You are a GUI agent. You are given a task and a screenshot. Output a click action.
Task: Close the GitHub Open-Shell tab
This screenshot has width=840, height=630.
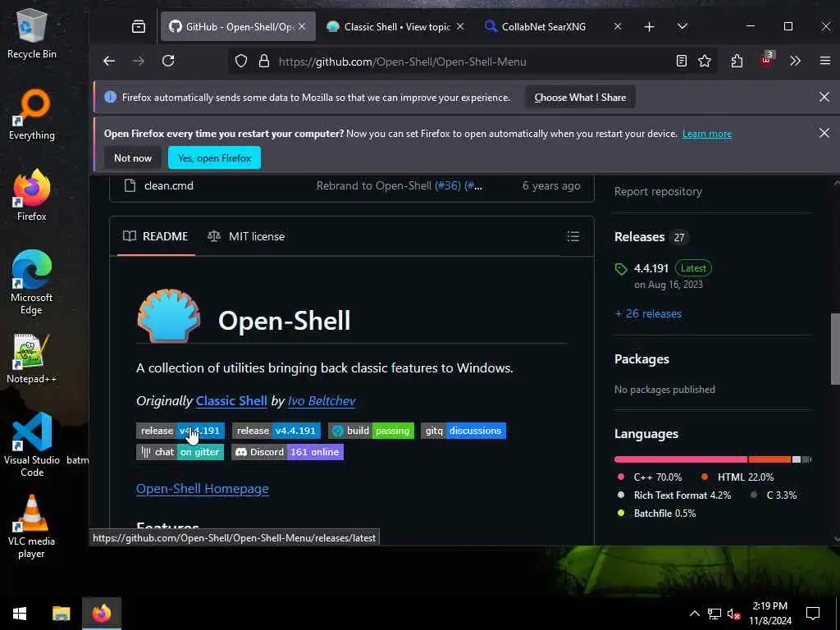click(302, 26)
